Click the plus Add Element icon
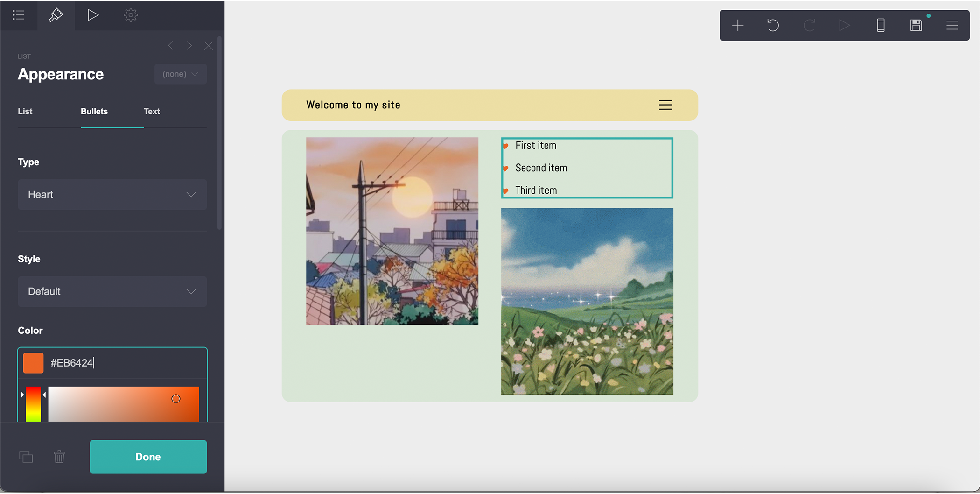Screen dimensions: 980x494 (738, 25)
